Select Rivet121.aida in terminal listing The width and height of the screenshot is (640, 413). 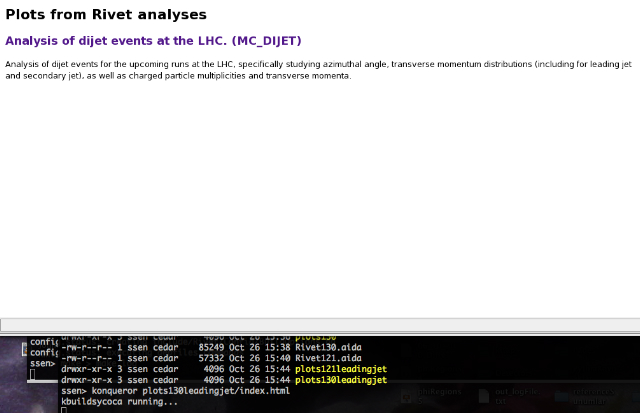328,358
